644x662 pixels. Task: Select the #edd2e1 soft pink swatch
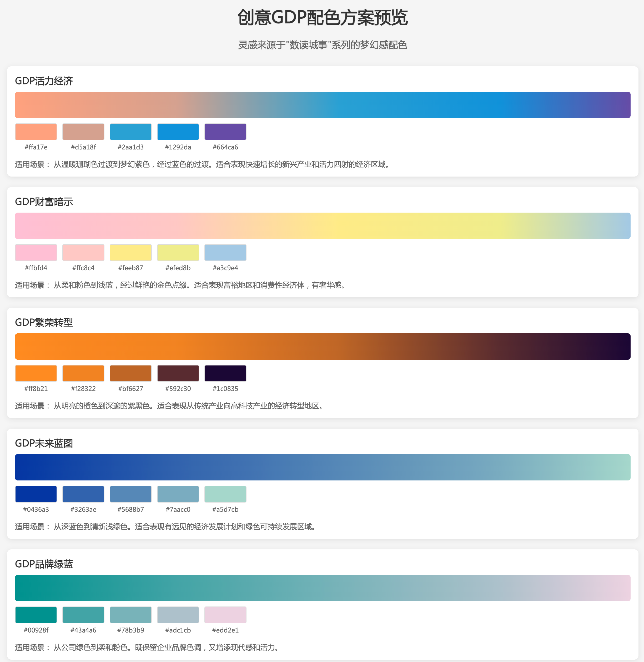pyautogui.click(x=225, y=615)
